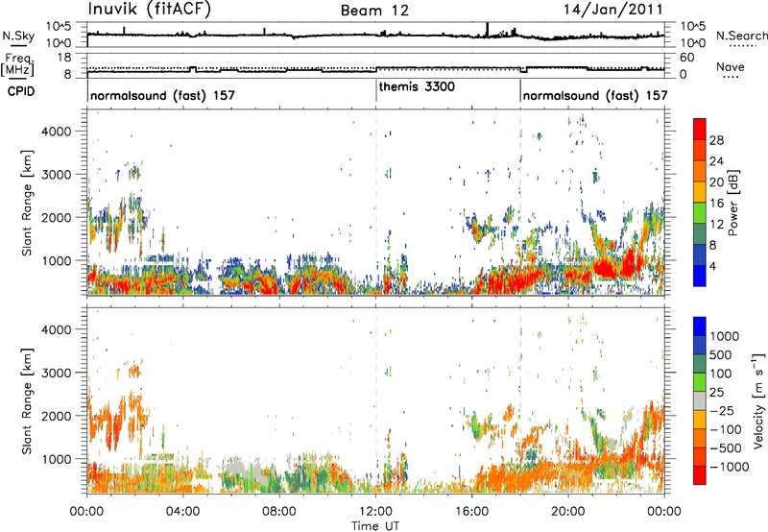Click the '12:00' time axis label
This screenshot has width=768, height=532.
[375, 512]
